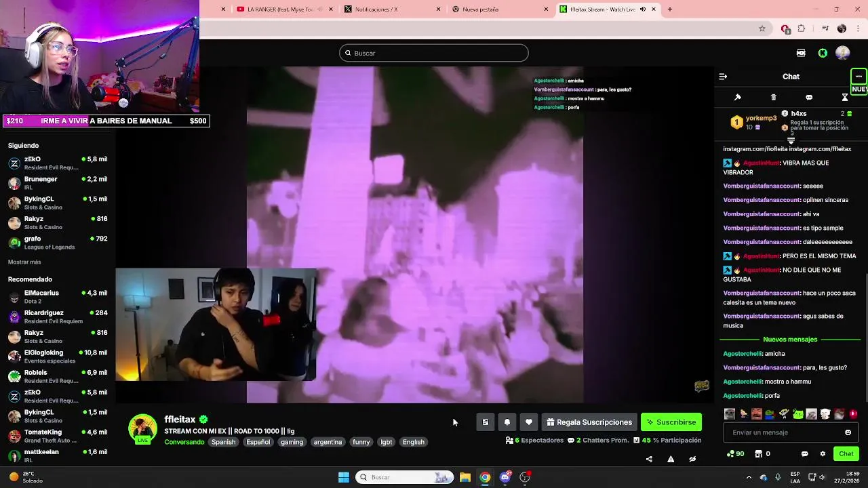The height and width of the screenshot is (488, 868).
Task: Click the Español tag
Action: pyautogui.click(x=258, y=442)
